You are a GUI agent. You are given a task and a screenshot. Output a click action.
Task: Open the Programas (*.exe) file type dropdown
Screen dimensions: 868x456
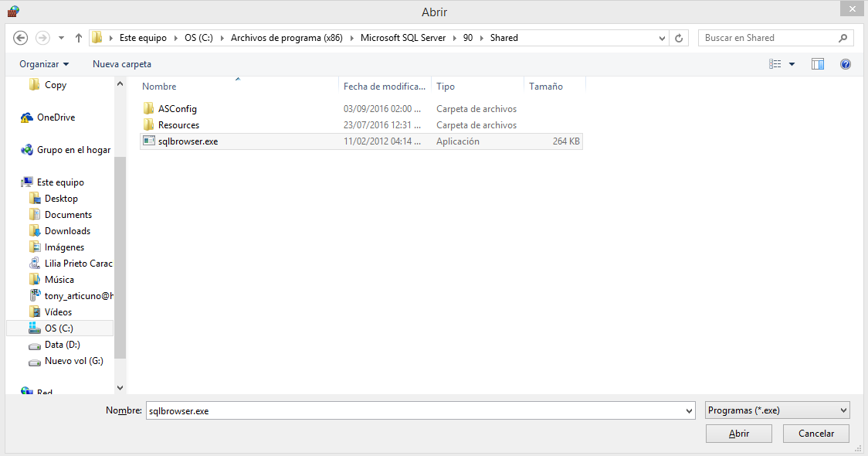click(777, 410)
